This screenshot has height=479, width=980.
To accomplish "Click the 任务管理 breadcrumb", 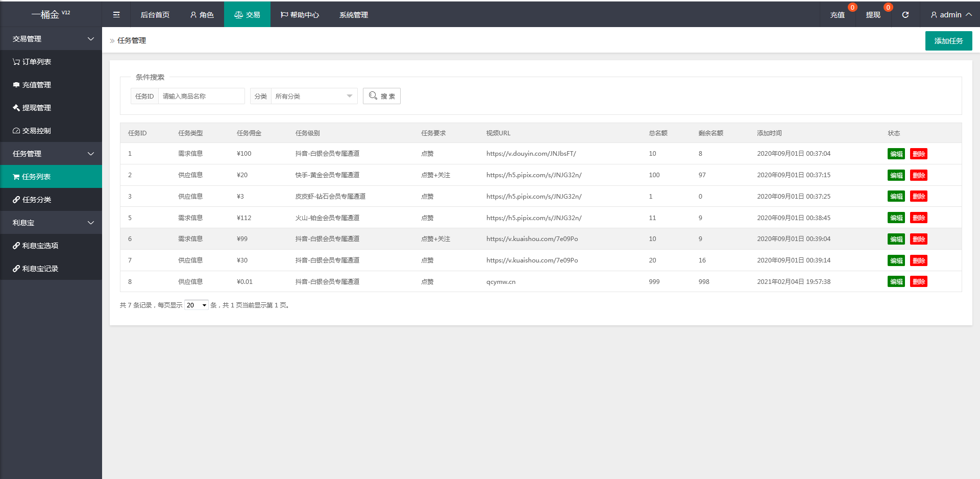I will 132,40.
